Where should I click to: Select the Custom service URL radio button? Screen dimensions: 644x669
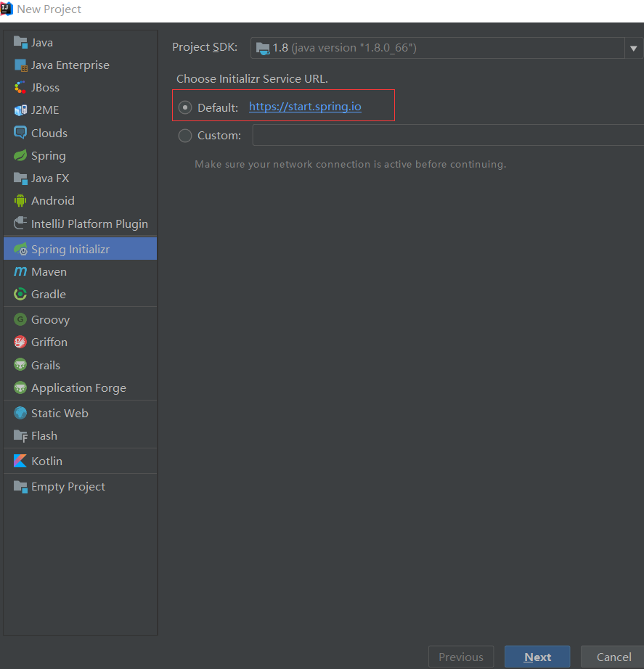185,136
